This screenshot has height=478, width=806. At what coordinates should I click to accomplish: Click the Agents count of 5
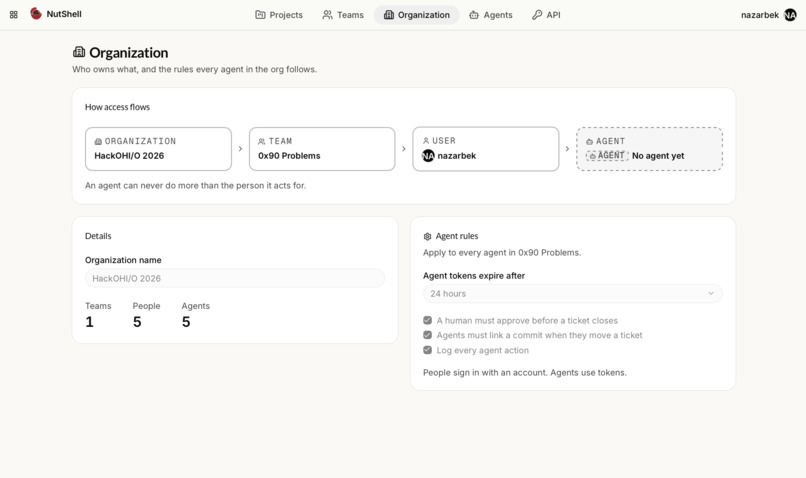[186, 322]
